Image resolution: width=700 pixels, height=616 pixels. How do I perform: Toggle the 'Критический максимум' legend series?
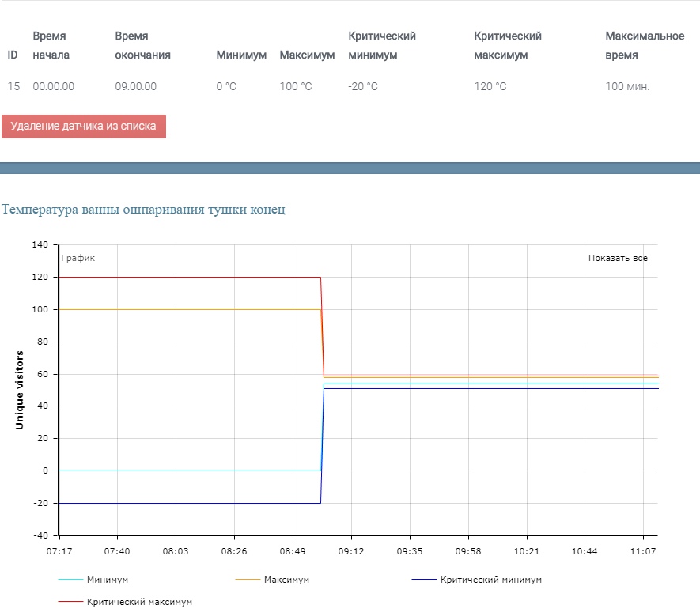pos(139,602)
